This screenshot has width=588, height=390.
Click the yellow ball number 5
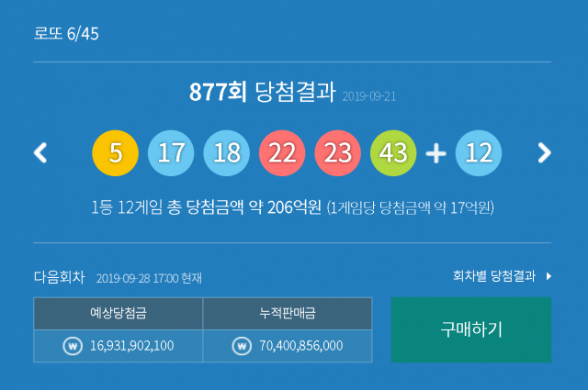116,153
